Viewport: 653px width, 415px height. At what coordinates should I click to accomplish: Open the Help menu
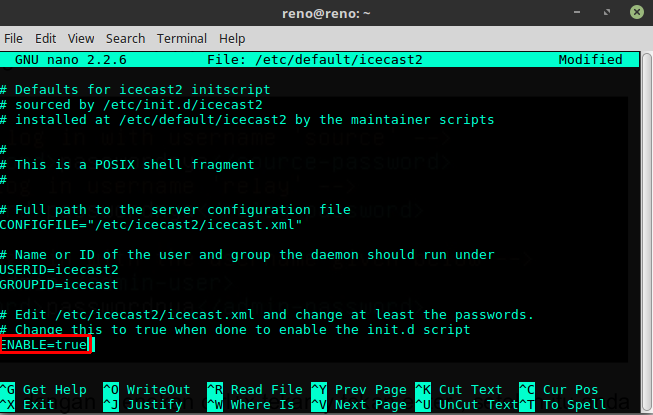point(232,39)
